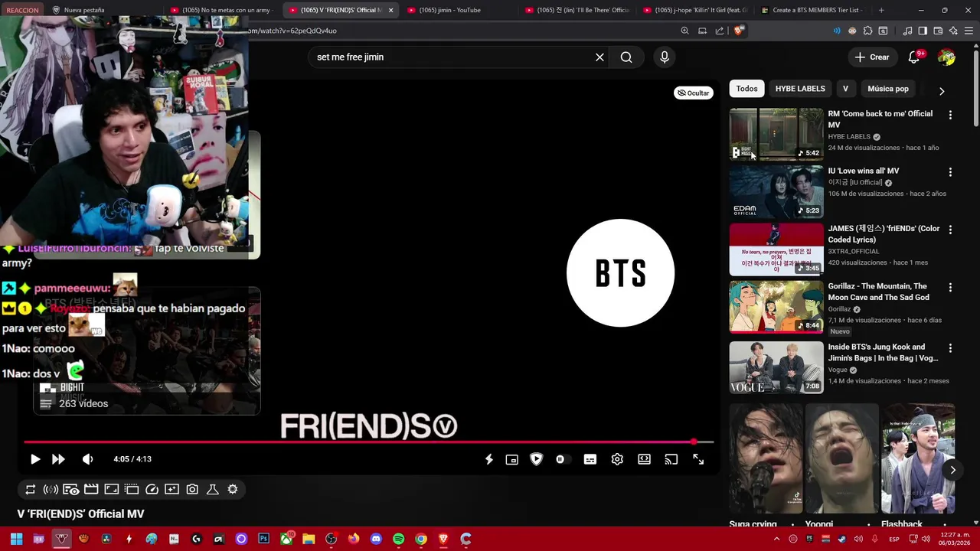Open extension options cog below player
Image resolution: width=980 pixels, height=551 pixels.
tap(233, 489)
